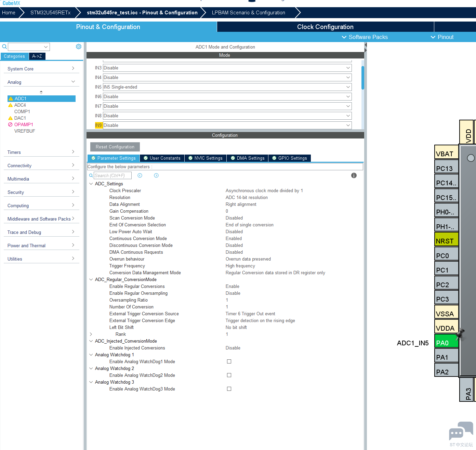476x450 pixels.
Task: Expand the Connectivity category
Action: click(x=41, y=166)
